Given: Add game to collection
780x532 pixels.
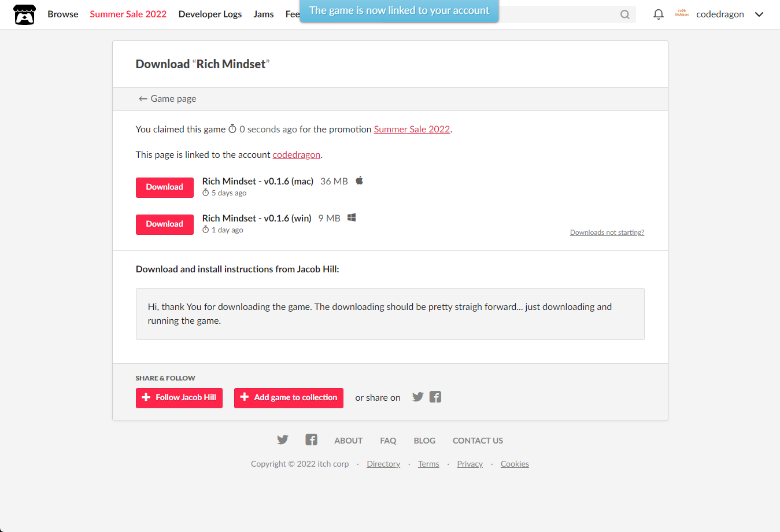Looking at the screenshot, I should point(289,398).
